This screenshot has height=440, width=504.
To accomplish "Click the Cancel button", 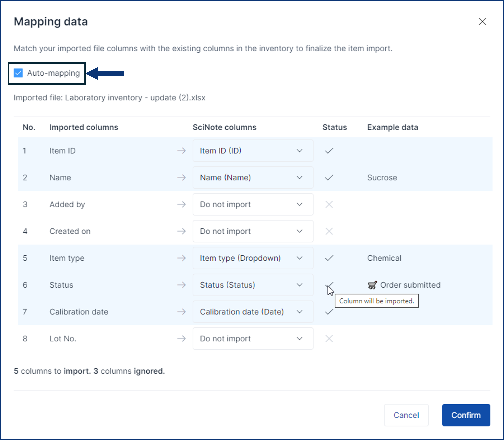I will click(x=406, y=415).
